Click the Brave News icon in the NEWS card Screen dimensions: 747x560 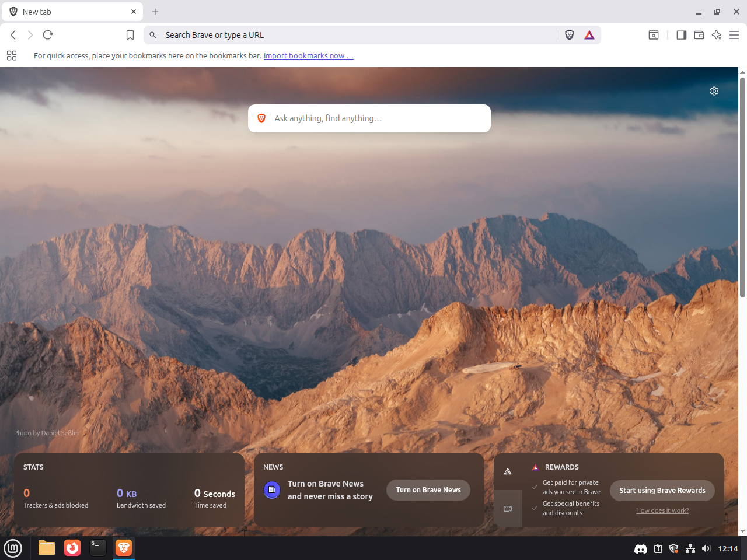pos(272,490)
